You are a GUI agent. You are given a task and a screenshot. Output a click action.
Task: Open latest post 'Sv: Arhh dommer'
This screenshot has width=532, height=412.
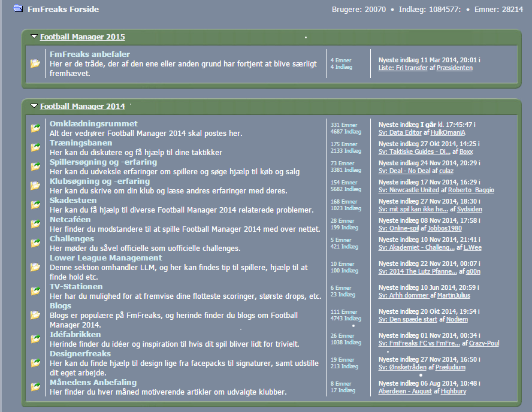pos(403,295)
